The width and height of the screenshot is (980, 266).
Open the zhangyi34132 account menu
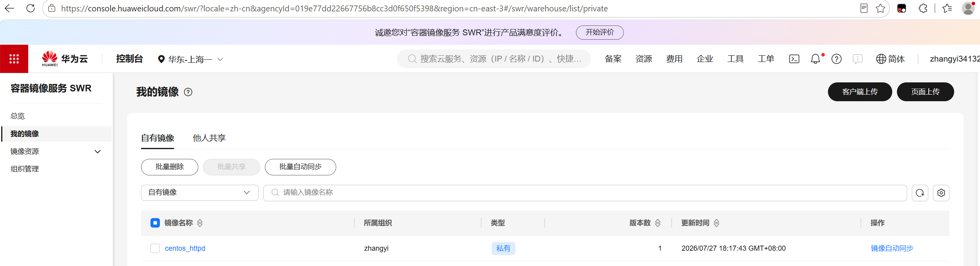(955, 59)
